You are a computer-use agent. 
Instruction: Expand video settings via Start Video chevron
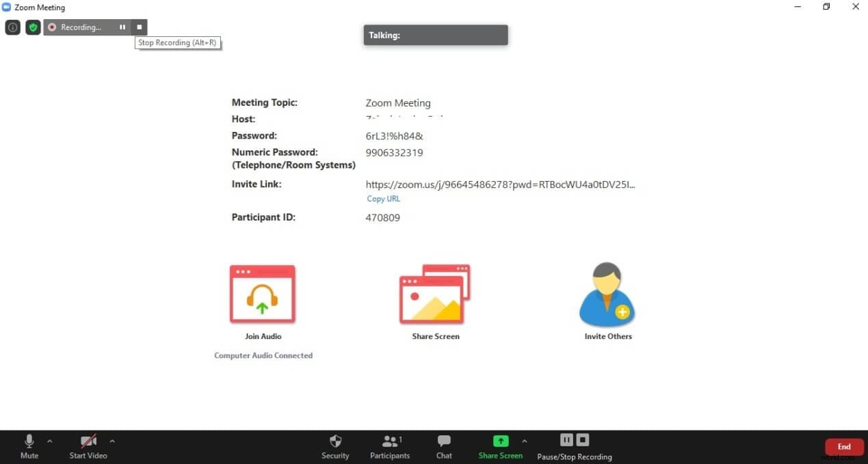click(x=111, y=441)
